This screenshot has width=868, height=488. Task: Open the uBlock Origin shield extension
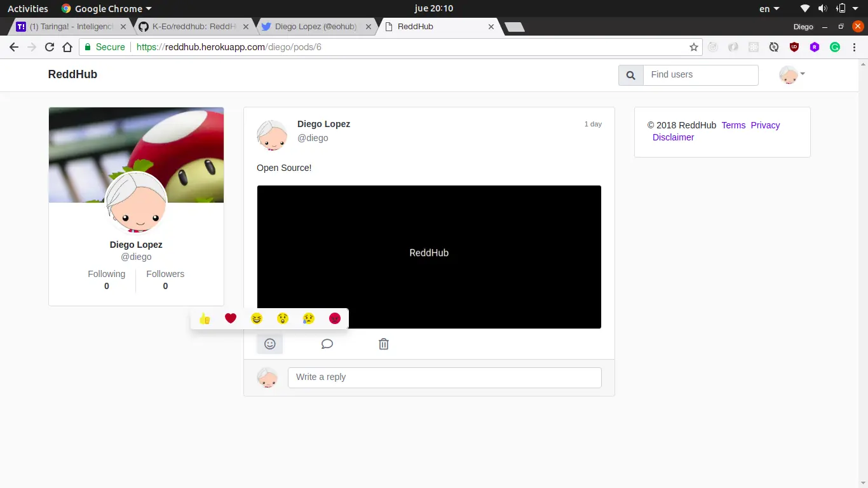[794, 47]
